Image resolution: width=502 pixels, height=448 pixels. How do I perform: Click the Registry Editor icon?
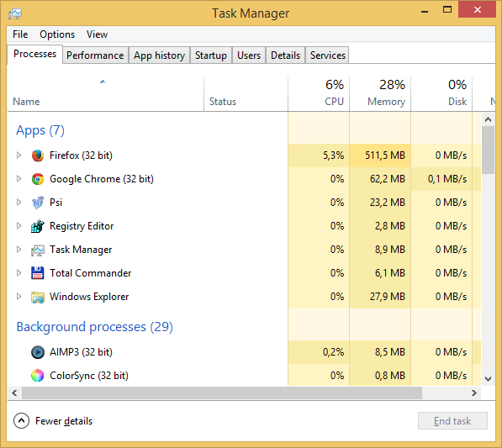click(38, 226)
